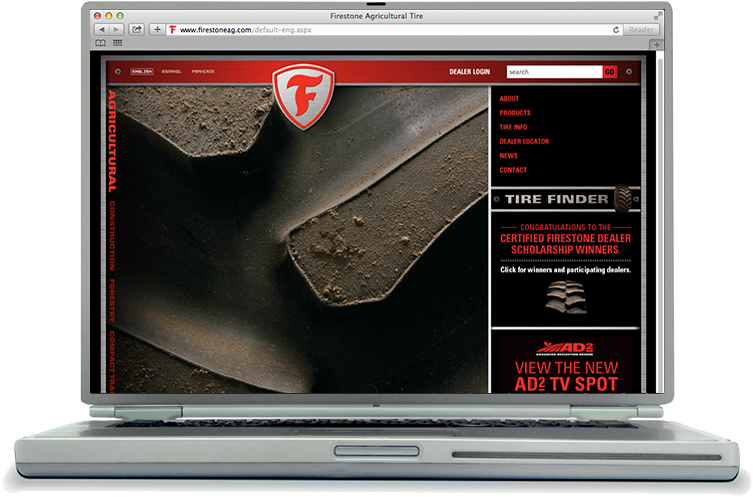This screenshot has height=497, width=753.
Task: Select the Compact Tractor vertical tab
Action: (112, 362)
